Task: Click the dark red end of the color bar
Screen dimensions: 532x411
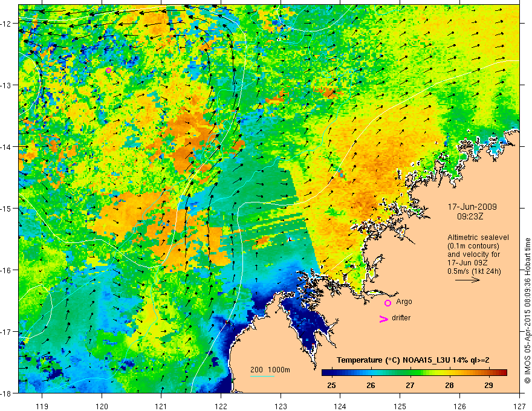Action: coord(504,372)
